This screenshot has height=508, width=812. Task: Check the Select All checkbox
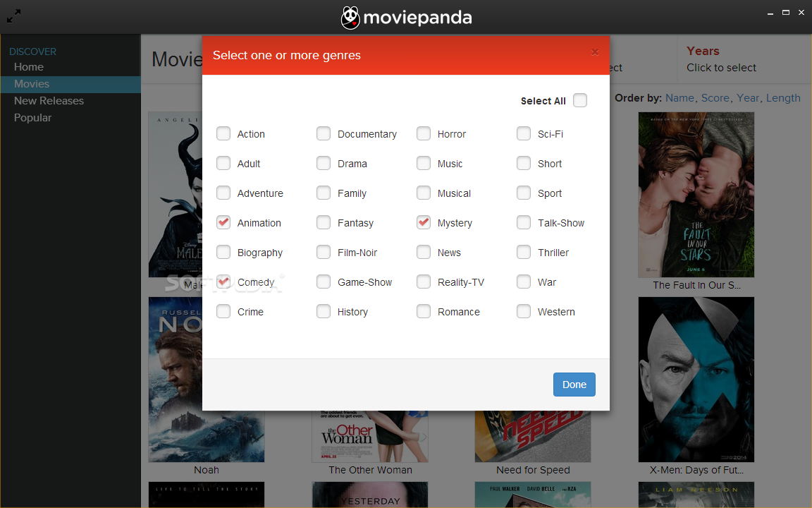click(580, 100)
